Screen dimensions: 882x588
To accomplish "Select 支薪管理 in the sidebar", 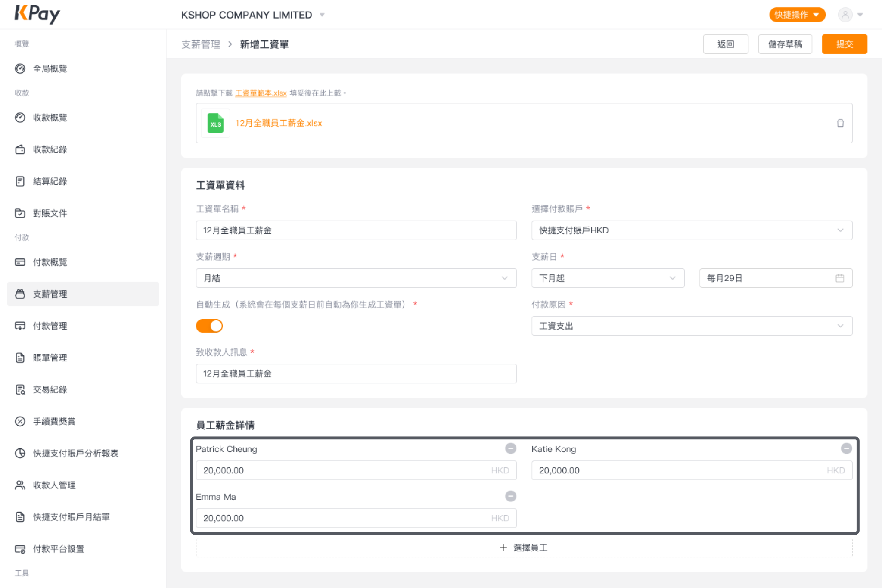I will [x=83, y=294].
